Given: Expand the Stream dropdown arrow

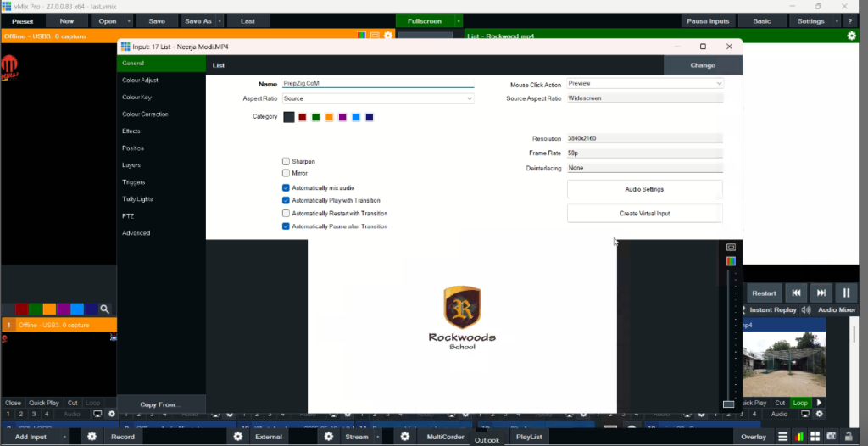Looking at the screenshot, I should tap(377, 437).
